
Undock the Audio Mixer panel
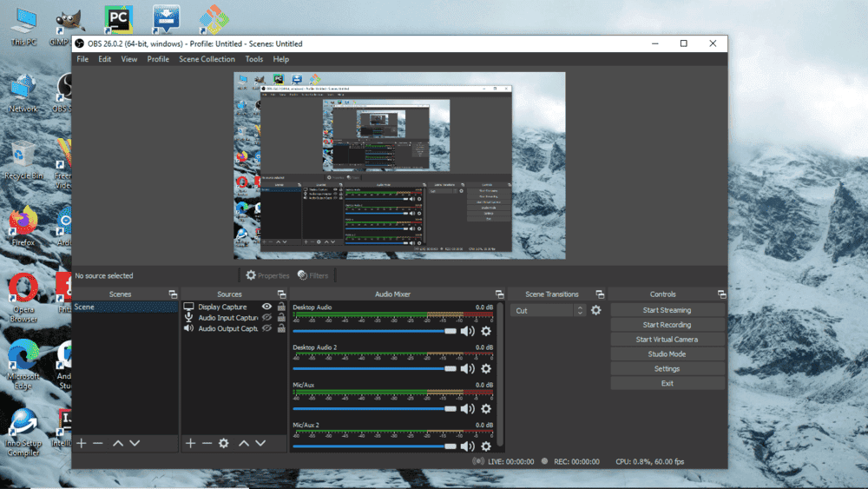[x=499, y=294]
